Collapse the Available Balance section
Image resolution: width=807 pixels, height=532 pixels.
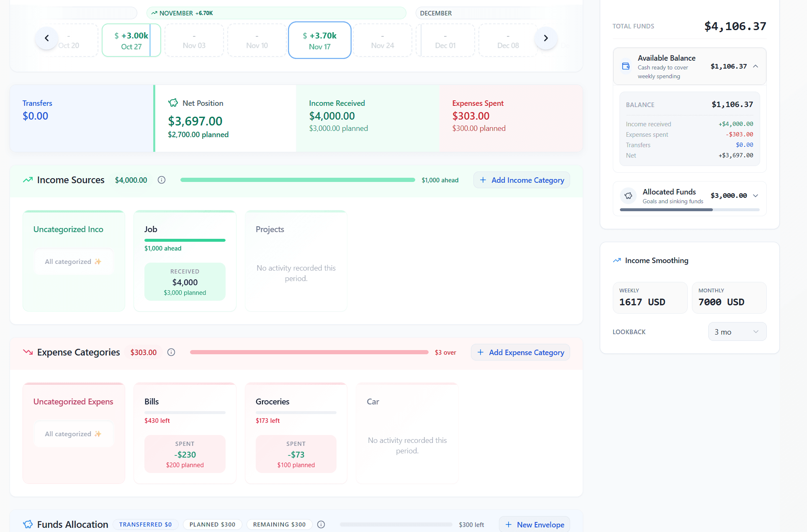(x=756, y=66)
